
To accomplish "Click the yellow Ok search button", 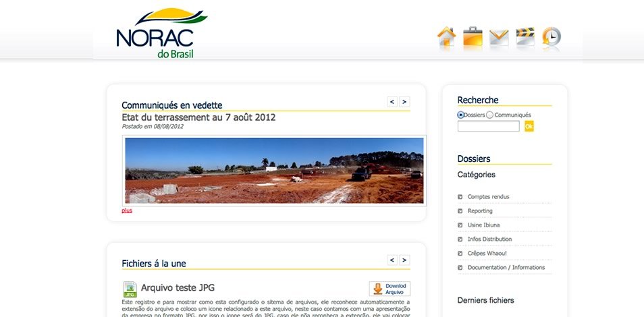I will point(529,127).
